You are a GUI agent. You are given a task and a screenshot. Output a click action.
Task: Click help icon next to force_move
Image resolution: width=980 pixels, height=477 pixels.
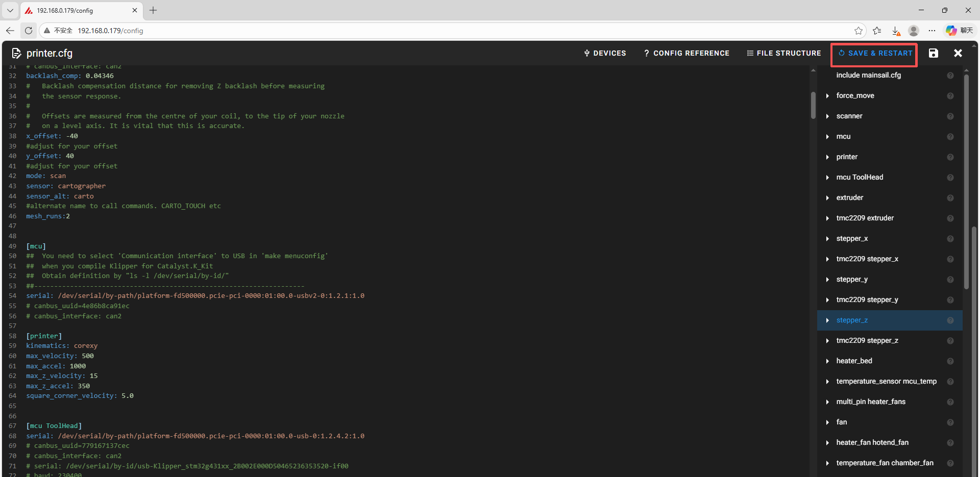coord(950,96)
